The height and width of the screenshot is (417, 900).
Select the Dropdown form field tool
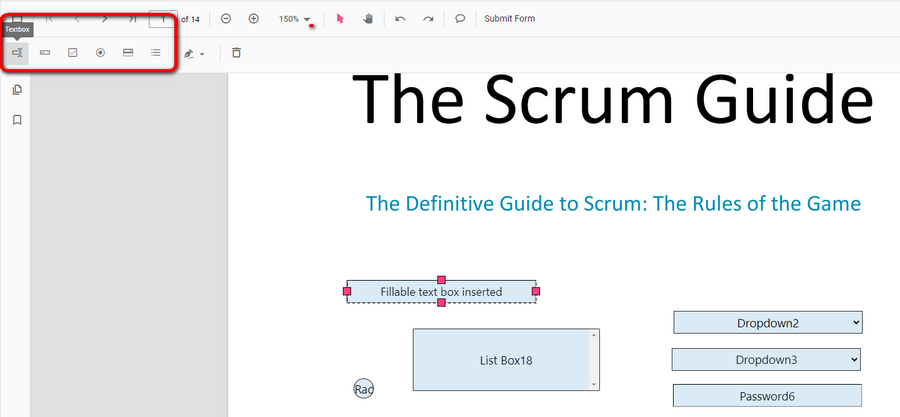tap(128, 53)
